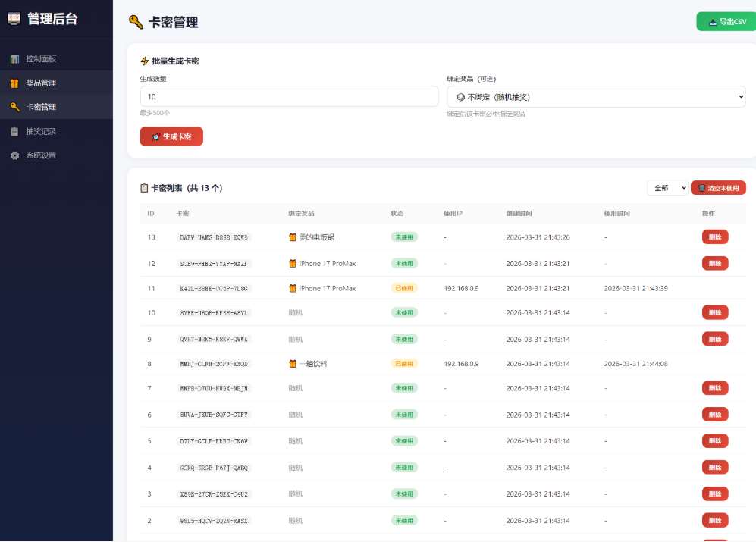This screenshot has width=756, height=542.
Task: Click the gift icon next to 美的电饭锅
Action: (x=293, y=237)
